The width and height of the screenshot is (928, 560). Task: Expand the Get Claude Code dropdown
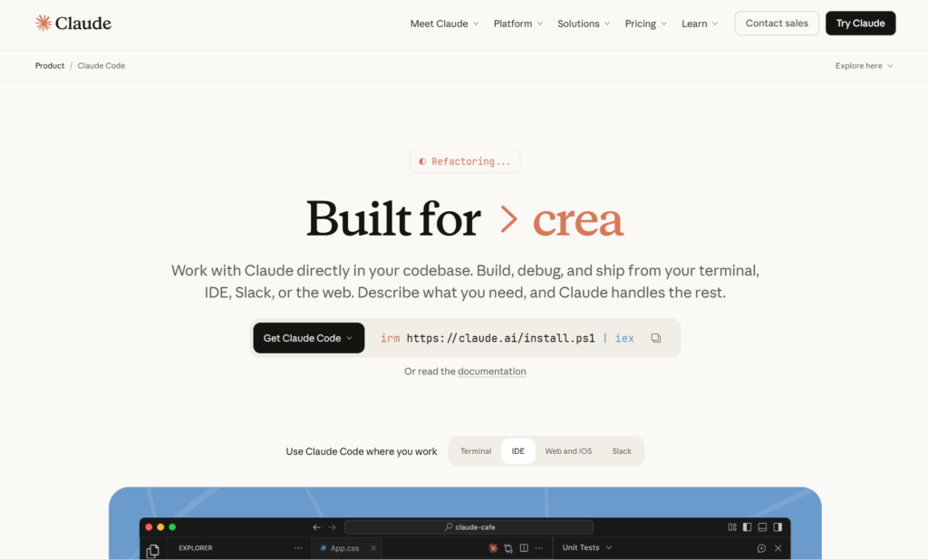point(308,337)
